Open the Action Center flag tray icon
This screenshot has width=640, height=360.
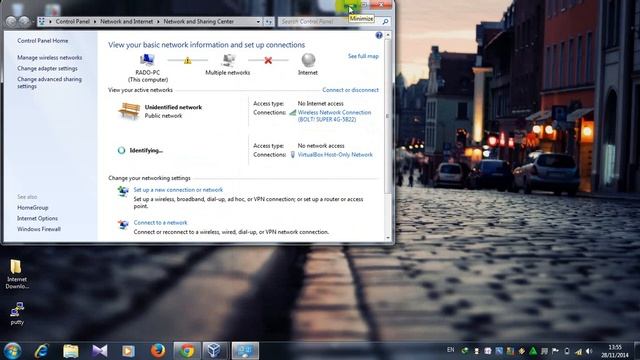pyautogui.click(x=556, y=351)
